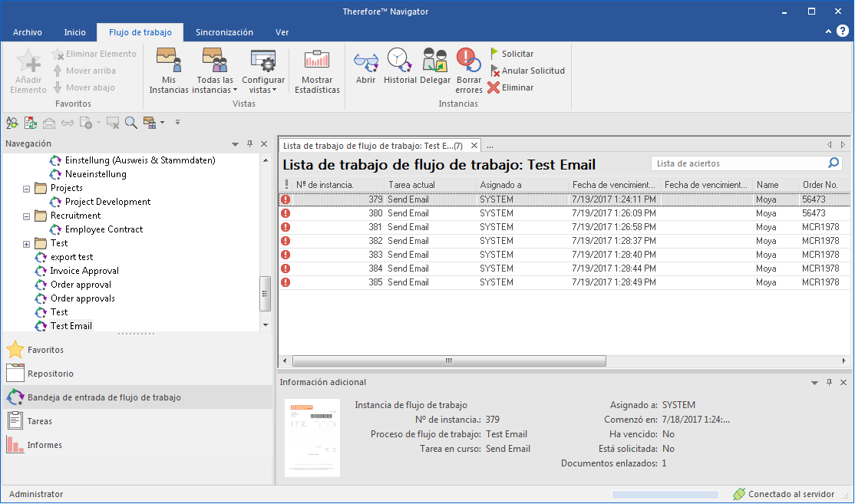
Task: Open the Todas las instancias dropdown arrow
Action: pyautogui.click(x=235, y=91)
